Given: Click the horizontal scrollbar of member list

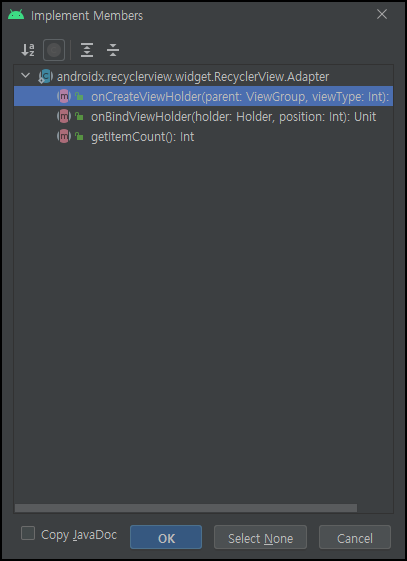Looking at the screenshot, I should tap(186, 508).
